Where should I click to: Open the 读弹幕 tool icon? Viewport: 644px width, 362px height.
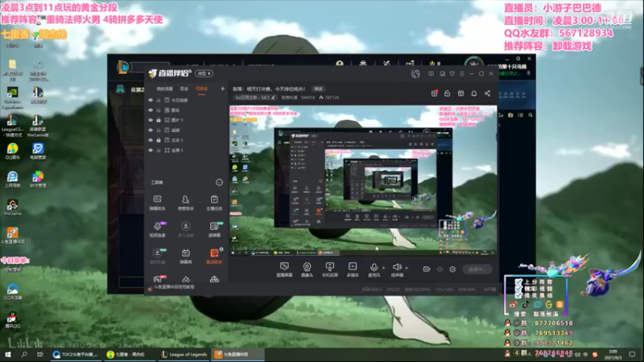coord(214,229)
